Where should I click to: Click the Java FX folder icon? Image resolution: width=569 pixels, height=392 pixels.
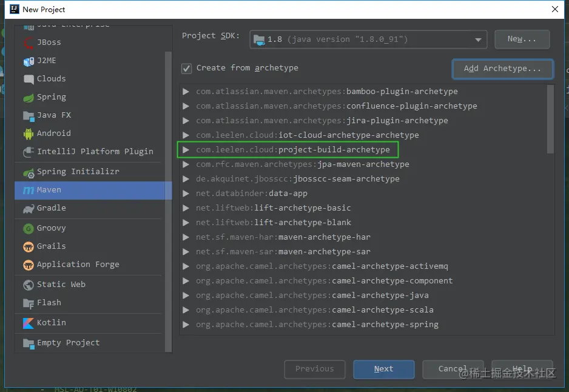(29, 116)
